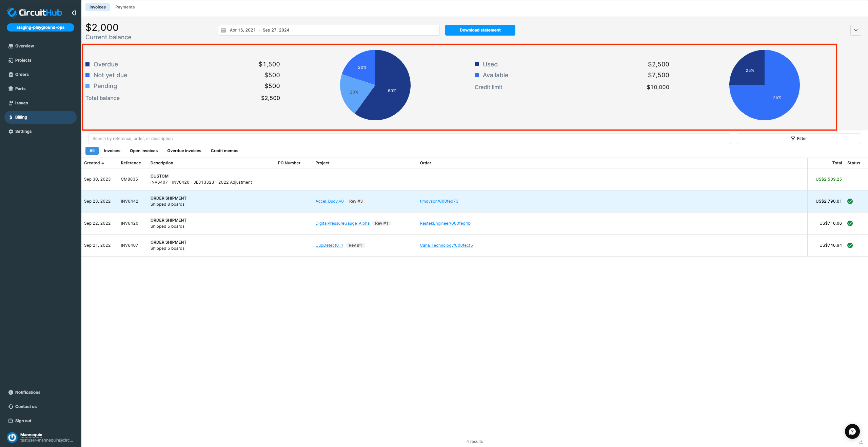Select the Invoices tab
The image size is (868, 447).
coord(98,7)
